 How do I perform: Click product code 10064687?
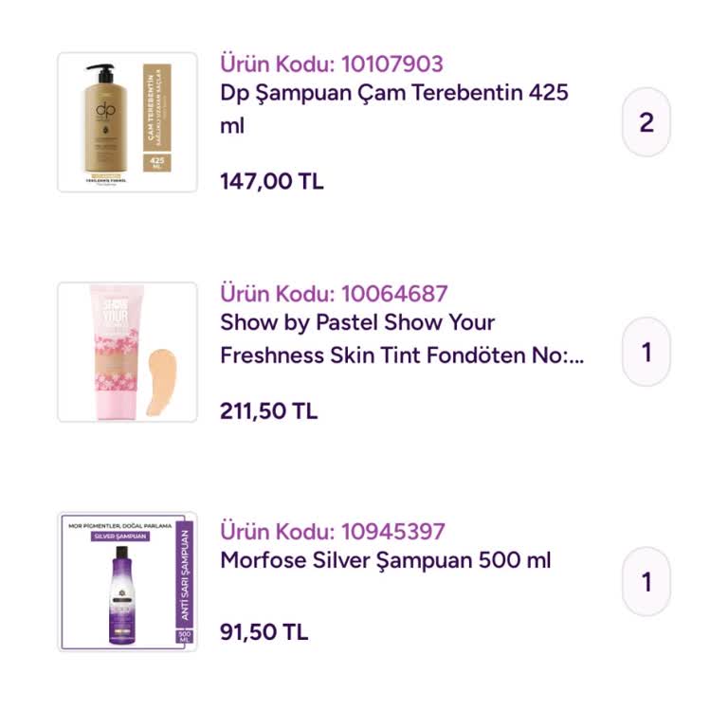(x=334, y=293)
